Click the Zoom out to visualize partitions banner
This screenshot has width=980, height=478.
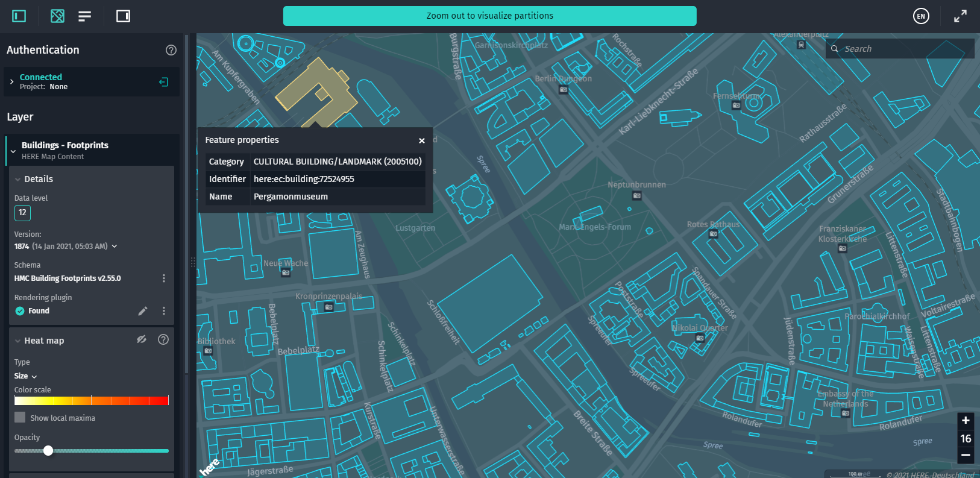coord(490,16)
